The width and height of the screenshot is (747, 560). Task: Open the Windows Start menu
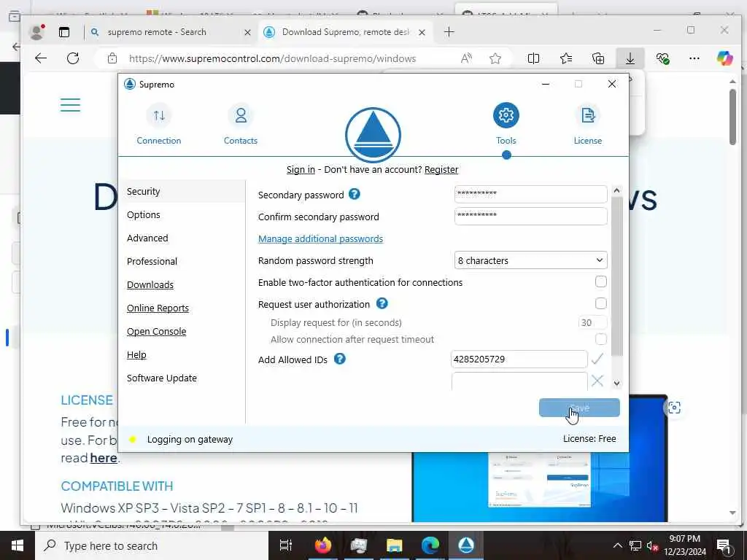click(x=18, y=545)
